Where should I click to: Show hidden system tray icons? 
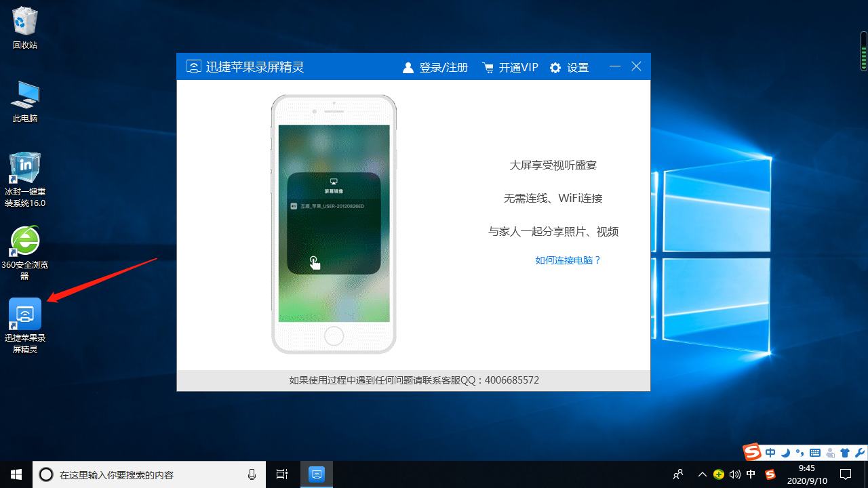(x=703, y=474)
